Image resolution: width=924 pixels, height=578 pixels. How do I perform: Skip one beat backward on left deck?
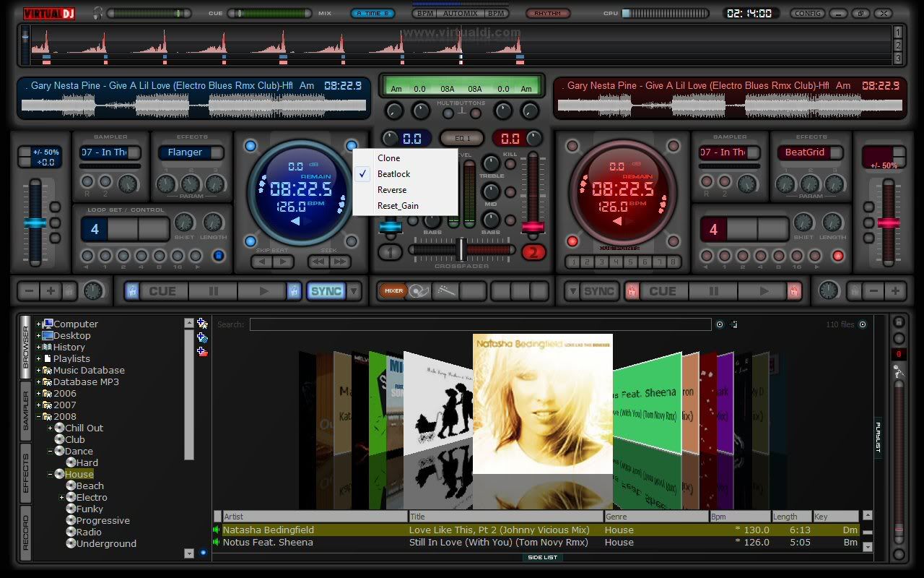(x=262, y=262)
